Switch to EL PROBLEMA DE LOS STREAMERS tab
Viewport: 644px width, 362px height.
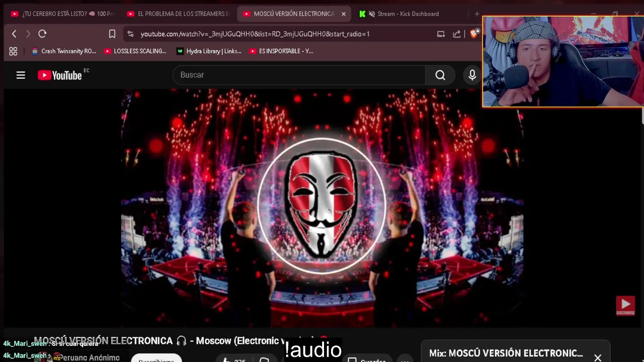click(179, 14)
